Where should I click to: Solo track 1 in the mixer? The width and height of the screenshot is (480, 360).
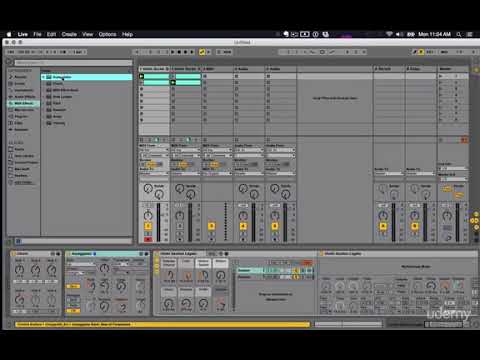coord(148,234)
